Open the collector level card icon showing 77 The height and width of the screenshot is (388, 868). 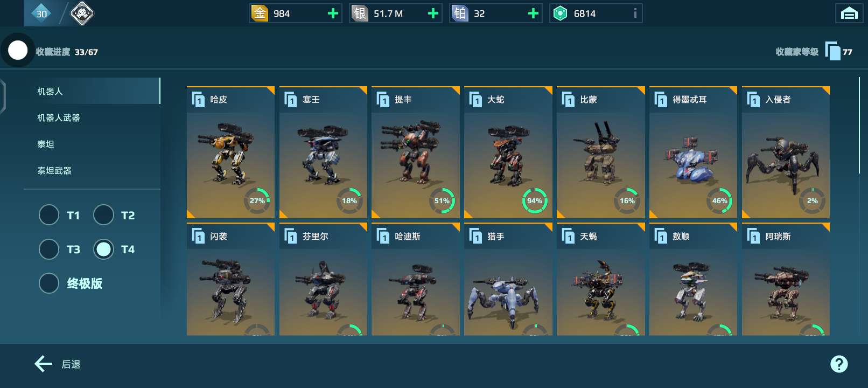(832, 52)
